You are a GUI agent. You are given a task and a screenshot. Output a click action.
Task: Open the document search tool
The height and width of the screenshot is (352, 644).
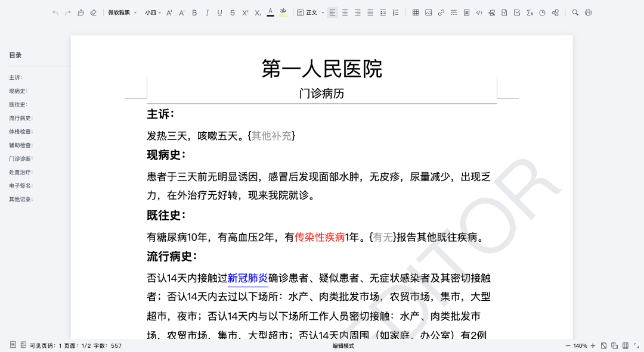(x=574, y=12)
